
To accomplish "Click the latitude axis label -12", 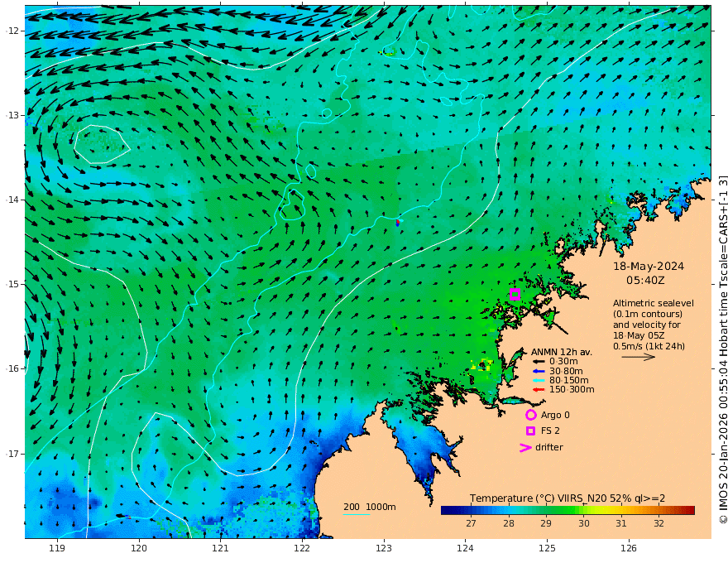I will point(12,31).
